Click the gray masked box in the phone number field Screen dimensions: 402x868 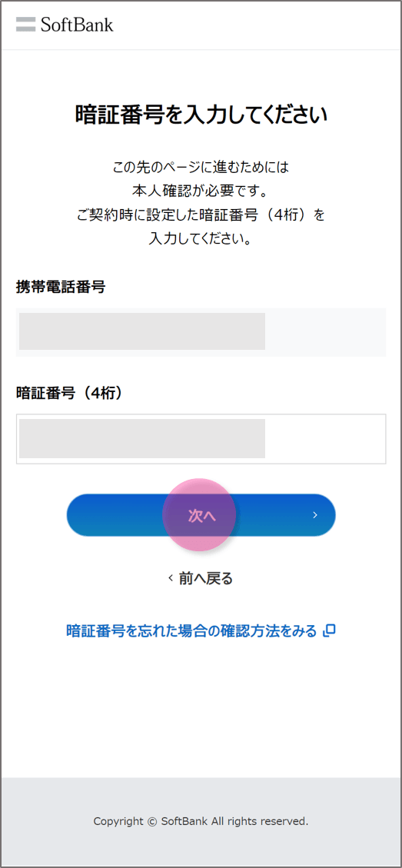(x=141, y=331)
